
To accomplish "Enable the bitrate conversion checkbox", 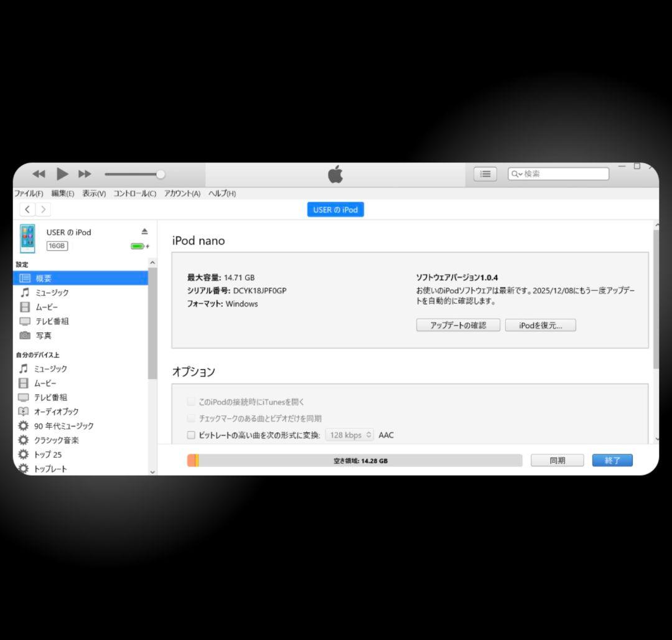I will tap(191, 435).
